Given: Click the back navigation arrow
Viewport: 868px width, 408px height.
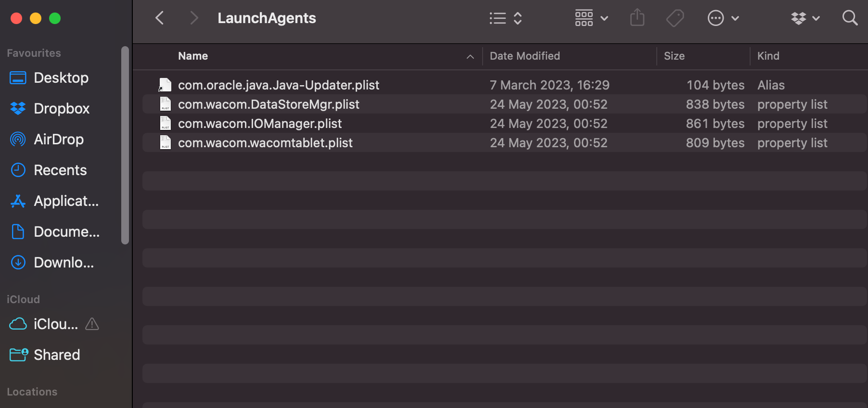Looking at the screenshot, I should click(160, 18).
